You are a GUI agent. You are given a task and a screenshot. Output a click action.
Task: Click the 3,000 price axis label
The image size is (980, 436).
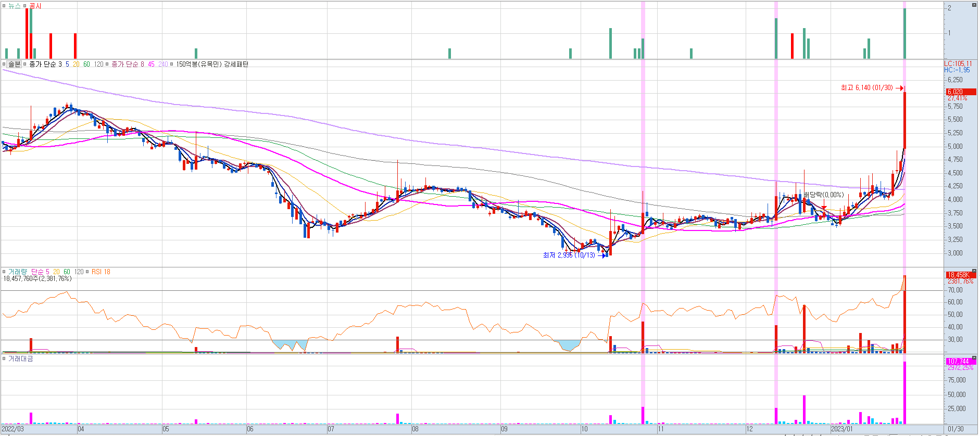coord(955,253)
